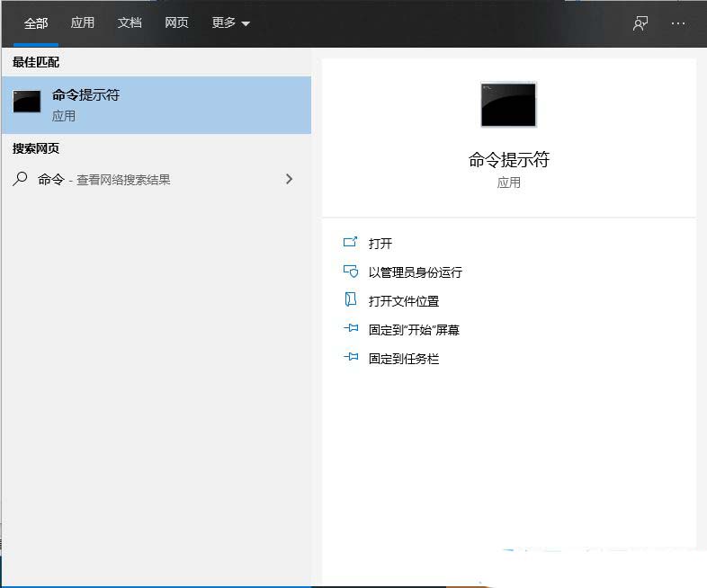
Task: Select the 网页 filter tab
Action: (x=176, y=23)
